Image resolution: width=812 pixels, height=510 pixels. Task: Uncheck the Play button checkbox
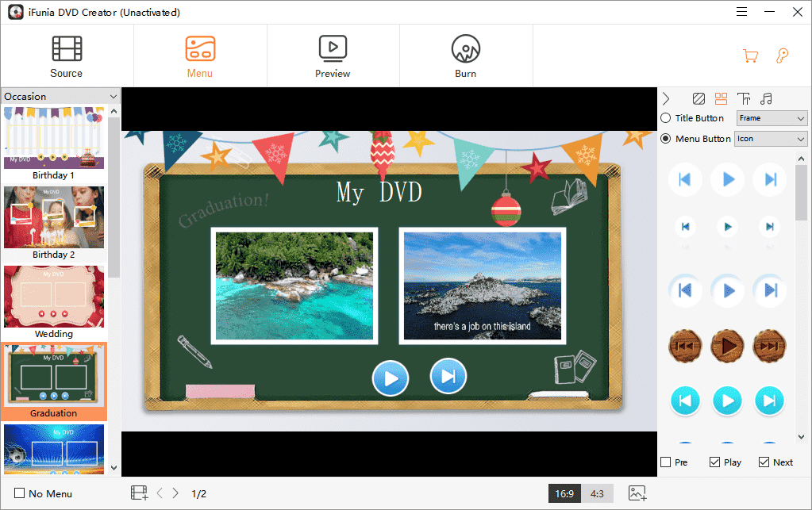(x=714, y=462)
